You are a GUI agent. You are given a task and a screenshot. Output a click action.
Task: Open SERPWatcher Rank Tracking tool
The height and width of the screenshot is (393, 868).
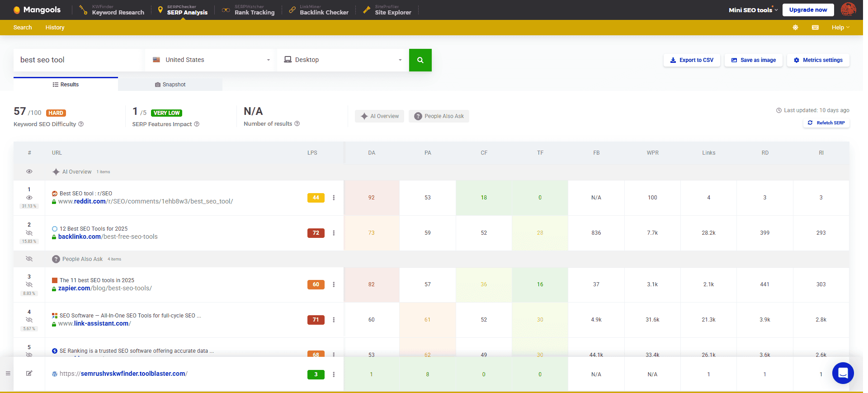[248, 9]
